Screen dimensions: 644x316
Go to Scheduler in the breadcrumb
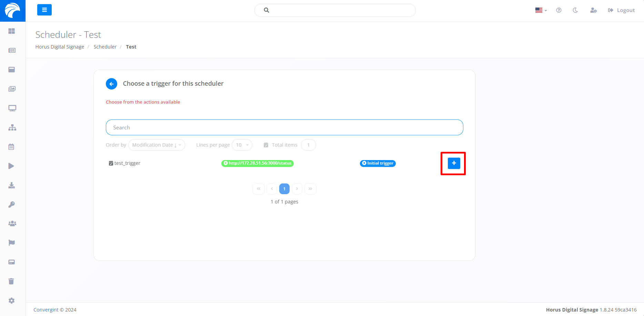click(x=105, y=47)
